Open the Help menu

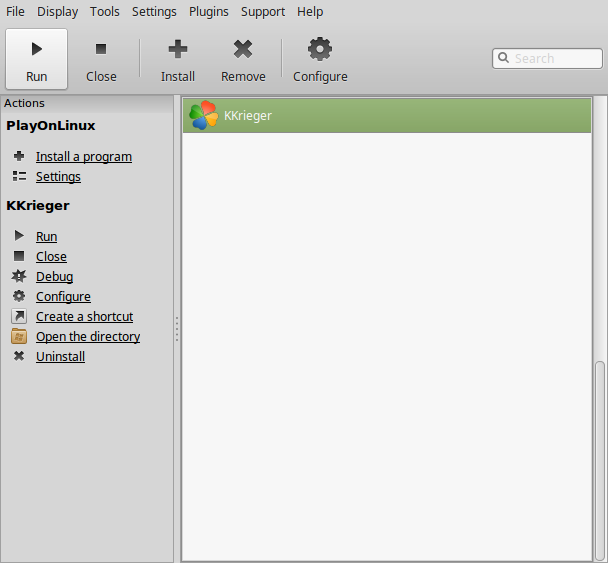310,12
